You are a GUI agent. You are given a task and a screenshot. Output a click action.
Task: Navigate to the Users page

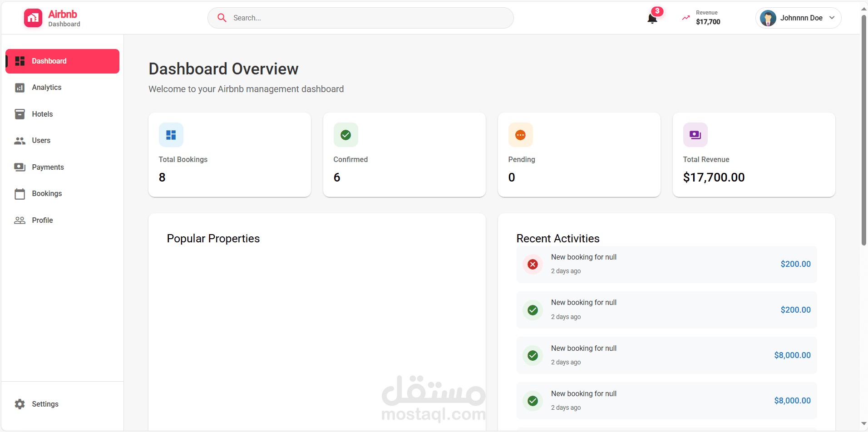(x=62, y=141)
